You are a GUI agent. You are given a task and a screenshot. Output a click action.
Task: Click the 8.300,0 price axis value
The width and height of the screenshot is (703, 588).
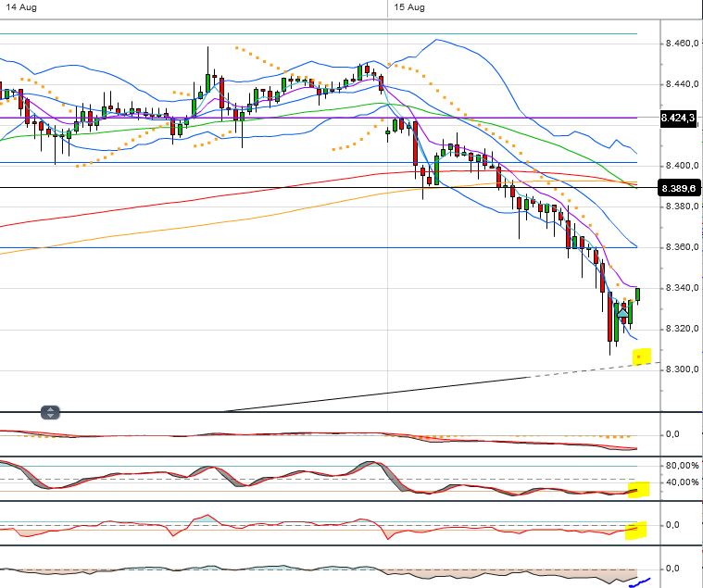682,369
